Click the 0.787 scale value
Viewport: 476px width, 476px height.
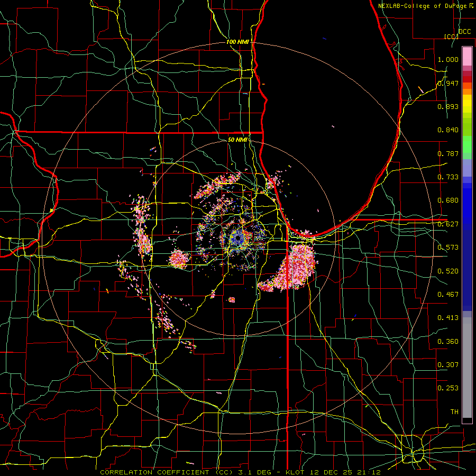tap(448, 153)
